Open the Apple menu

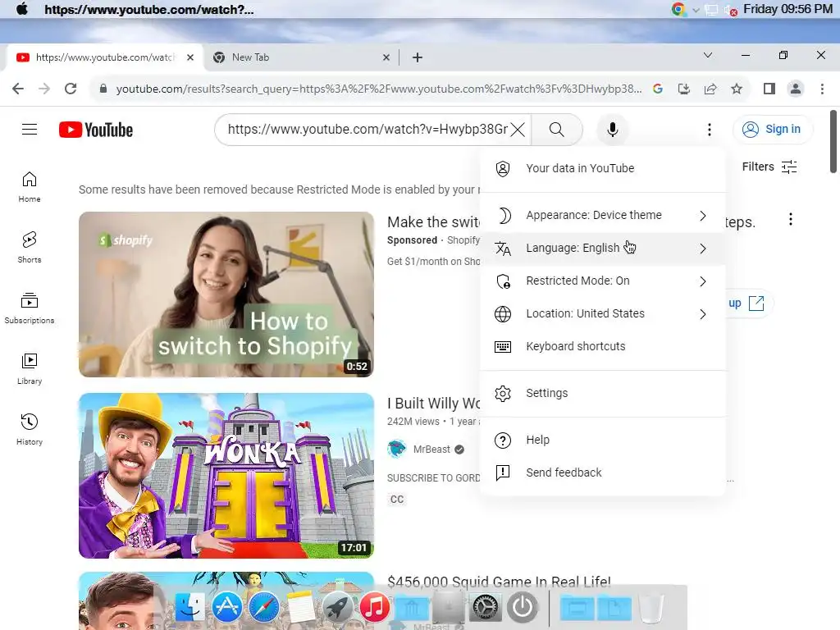[x=22, y=9]
